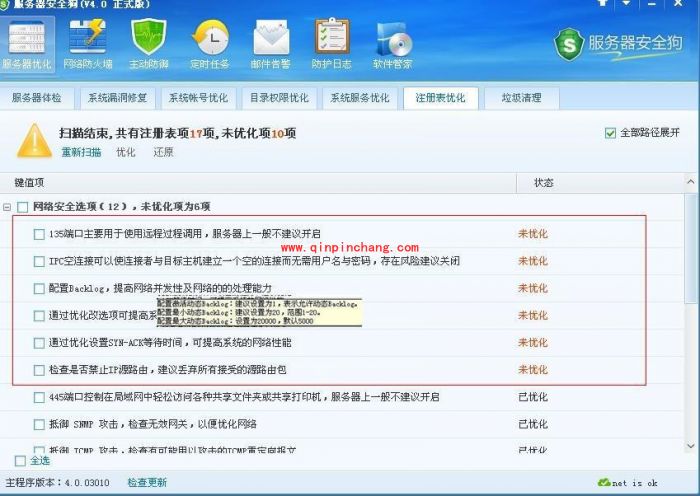700x496 pixels.
Task: Open the 定时任务 scheduled tasks clock
Action: coord(210,45)
